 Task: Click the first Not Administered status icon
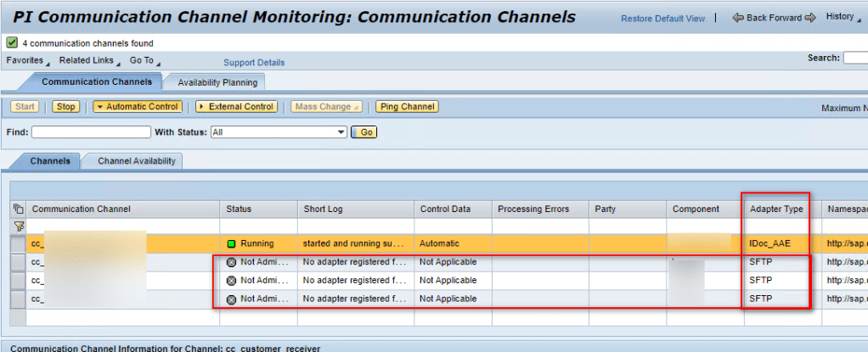pyautogui.click(x=232, y=262)
